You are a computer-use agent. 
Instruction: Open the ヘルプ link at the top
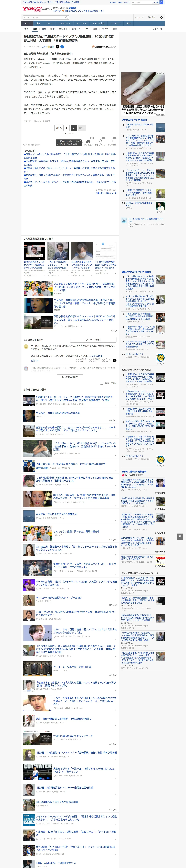coord(127,2)
